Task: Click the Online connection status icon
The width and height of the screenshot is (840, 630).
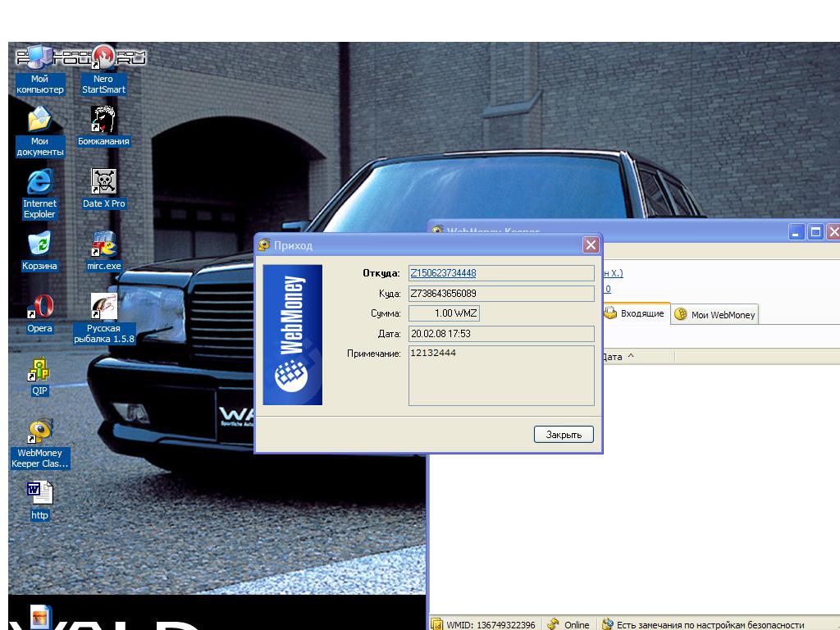Action: click(568, 624)
